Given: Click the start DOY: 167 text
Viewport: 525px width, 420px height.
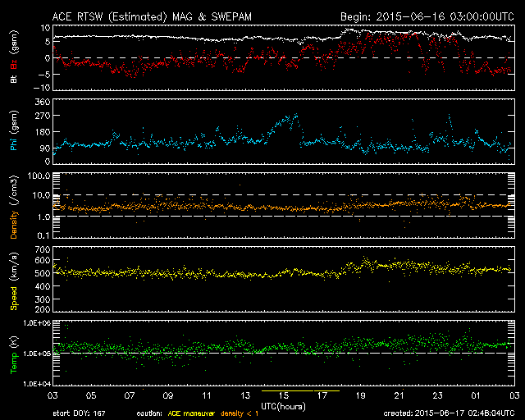Looking at the screenshot, I should coord(80,413).
